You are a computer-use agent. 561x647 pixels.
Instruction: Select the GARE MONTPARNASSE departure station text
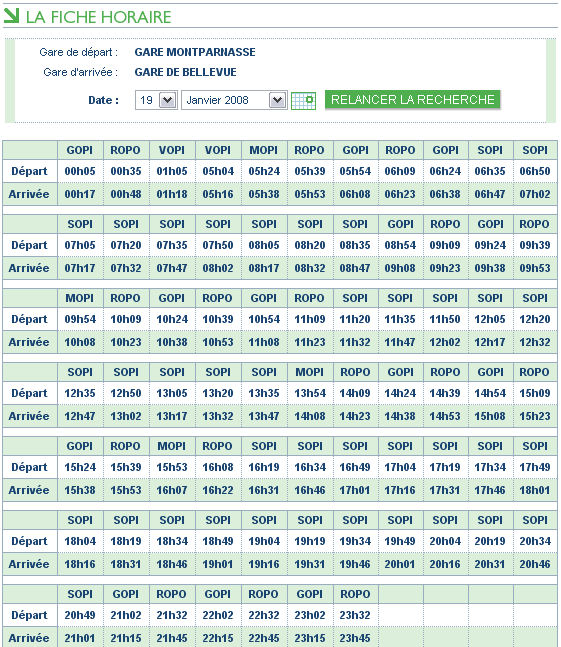195,52
